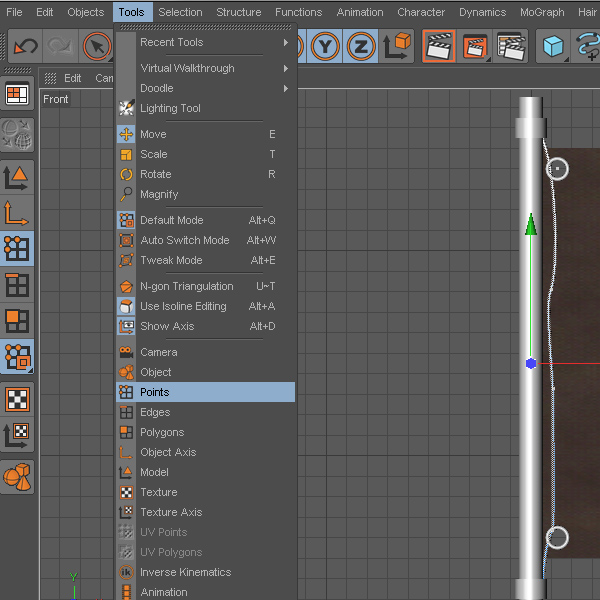This screenshot has height=600, width=600.
Task: Choose Object Axis in Tools menu
Action: (x=205, y=452)
